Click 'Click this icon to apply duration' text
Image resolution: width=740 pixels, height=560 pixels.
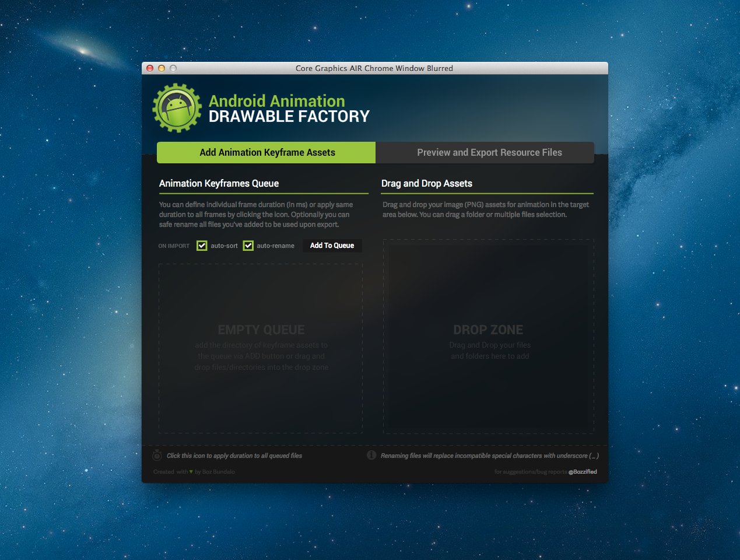(x=234, y=456)
